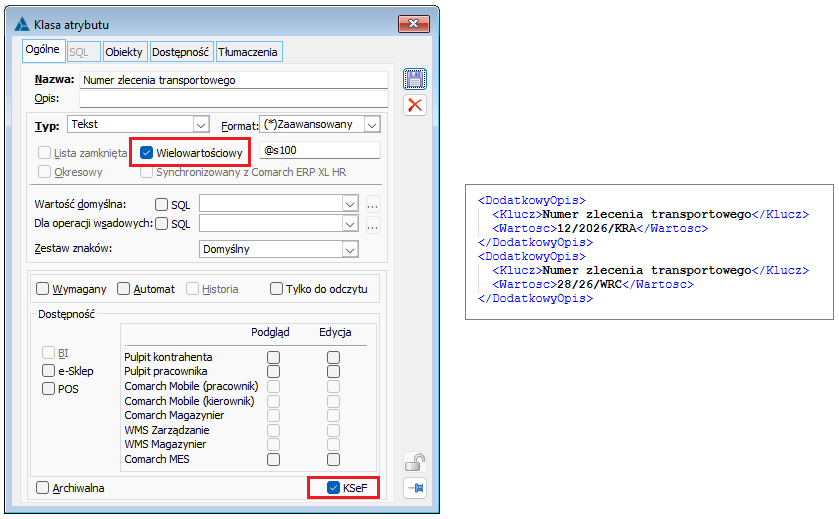The height and width of the screenshot is (519, 839).
Task: Open ellipsis button beside Wartość domyślna
Action: 373,205
